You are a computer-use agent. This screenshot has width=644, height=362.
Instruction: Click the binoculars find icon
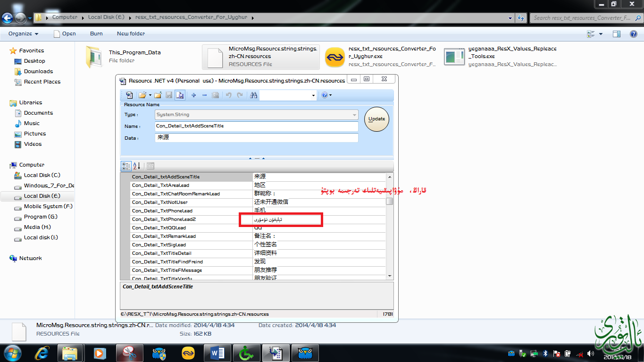(253, 95)
